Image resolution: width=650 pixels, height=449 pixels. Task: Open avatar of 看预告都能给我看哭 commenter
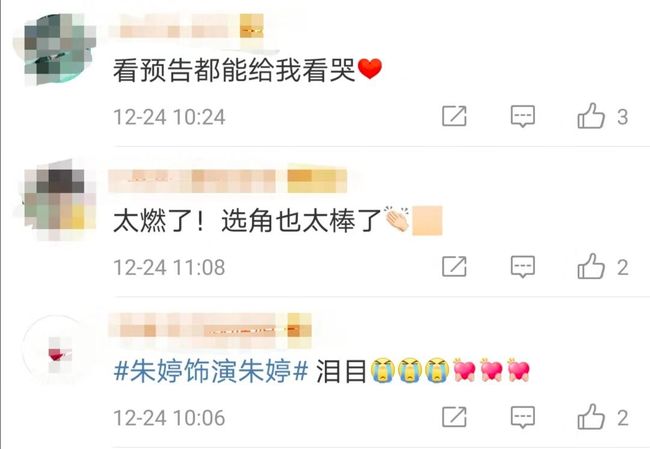tap(60, 49)
